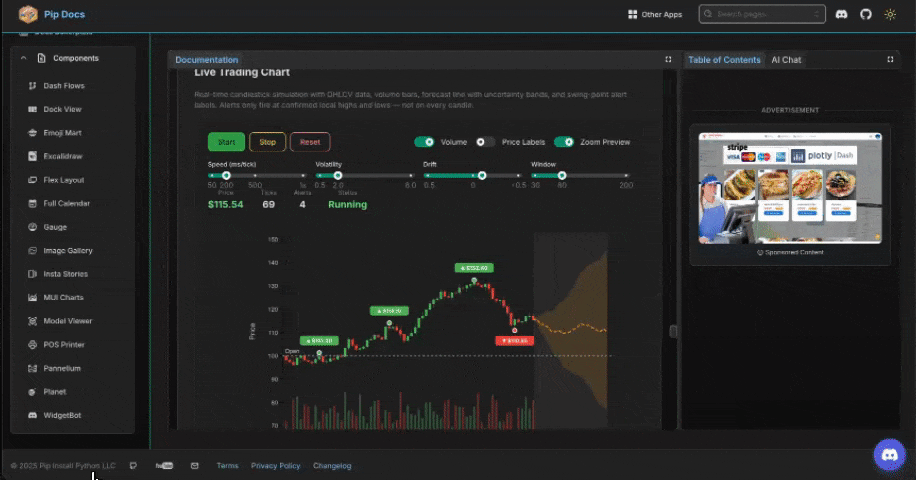This screenshot has height=480, width=916.
Task: Click the advertisement thumbnail image
Action: click(790, 188)
